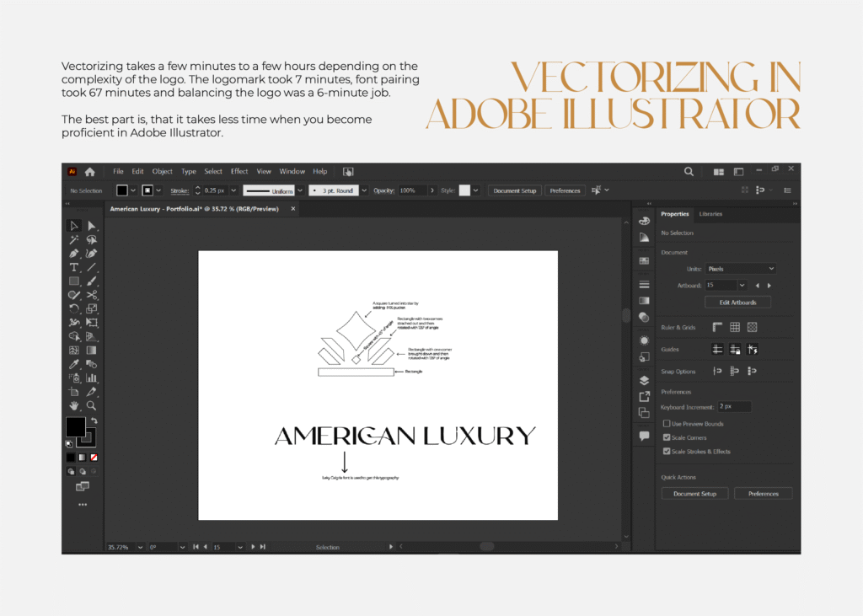This screenshot has width=863, height=616.
Task: Choose the Rotate tool
Action: [x=74, y=308]
